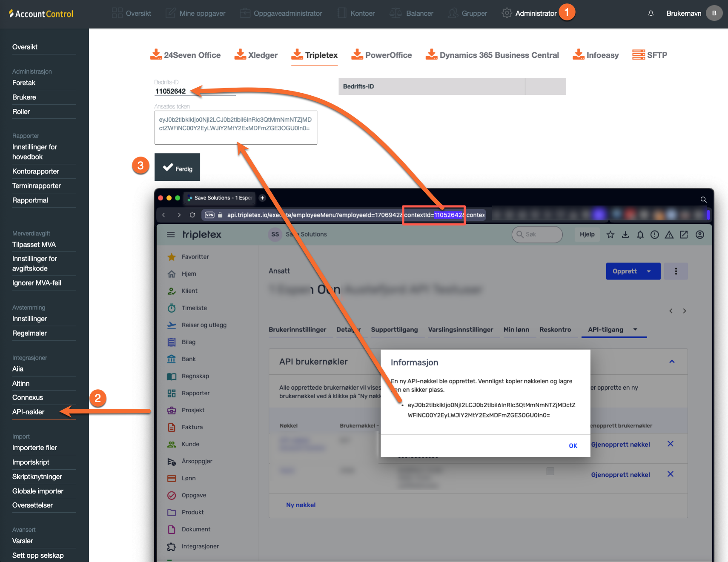Click the warning triangle icon in Tripletex
728x562 pixels.
(669, 234)
